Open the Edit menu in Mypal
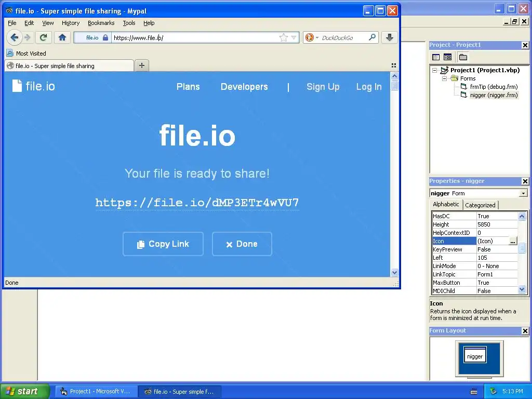 (x=29, y=23)
